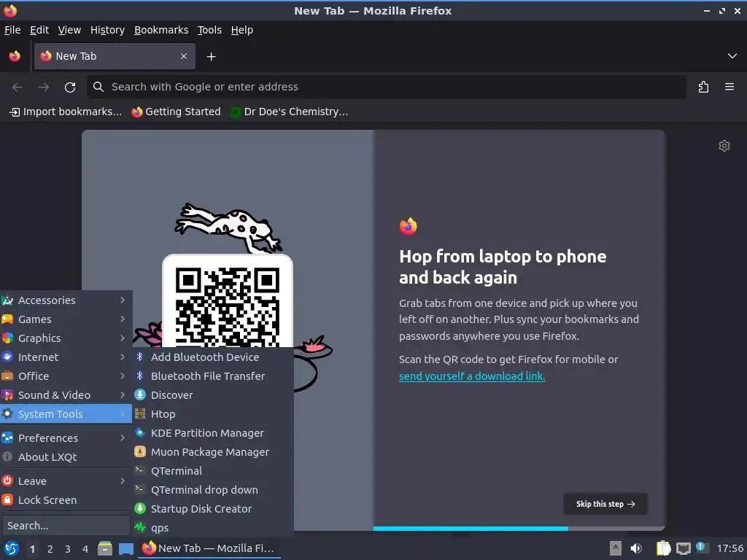
Task: Expand the Accessories submenu
Action: click(x=66, y=300)
